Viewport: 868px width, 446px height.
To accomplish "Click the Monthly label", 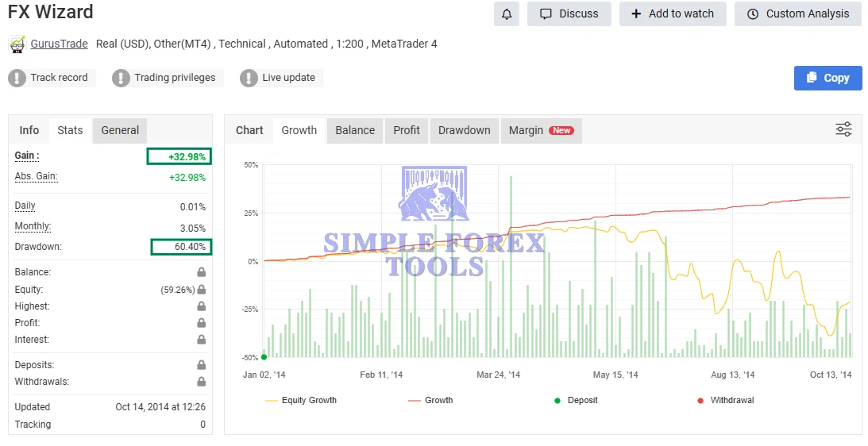I will (33, 225).
